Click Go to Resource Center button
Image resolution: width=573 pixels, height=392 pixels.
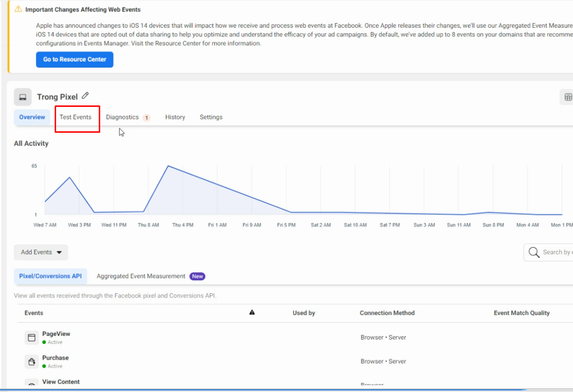point(74,59)
